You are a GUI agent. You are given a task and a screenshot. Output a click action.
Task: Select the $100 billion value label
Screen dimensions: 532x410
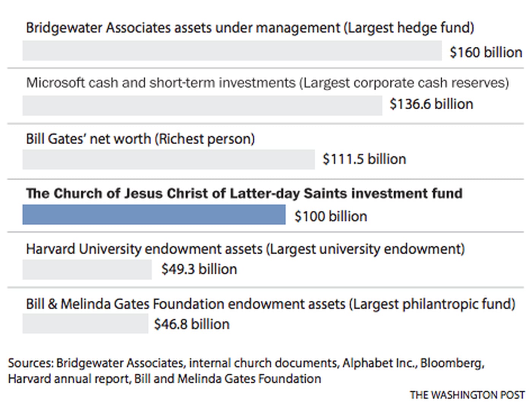[x=331, y=216]
